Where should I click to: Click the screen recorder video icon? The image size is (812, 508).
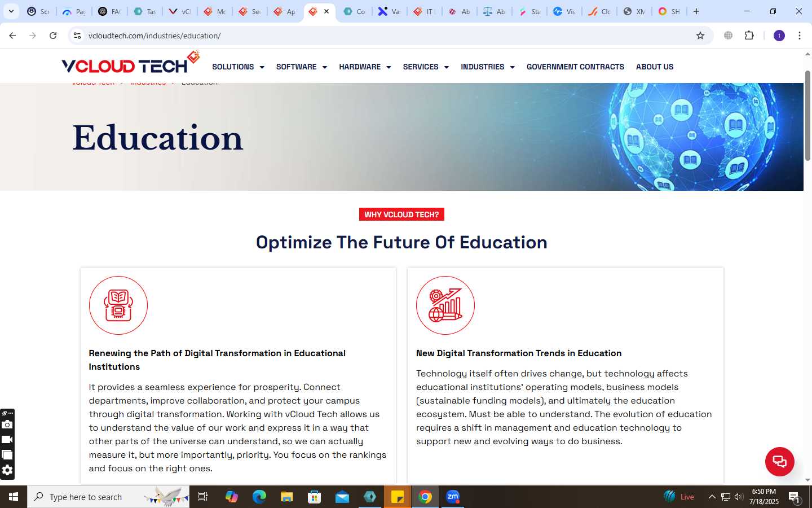click(7, 440)
